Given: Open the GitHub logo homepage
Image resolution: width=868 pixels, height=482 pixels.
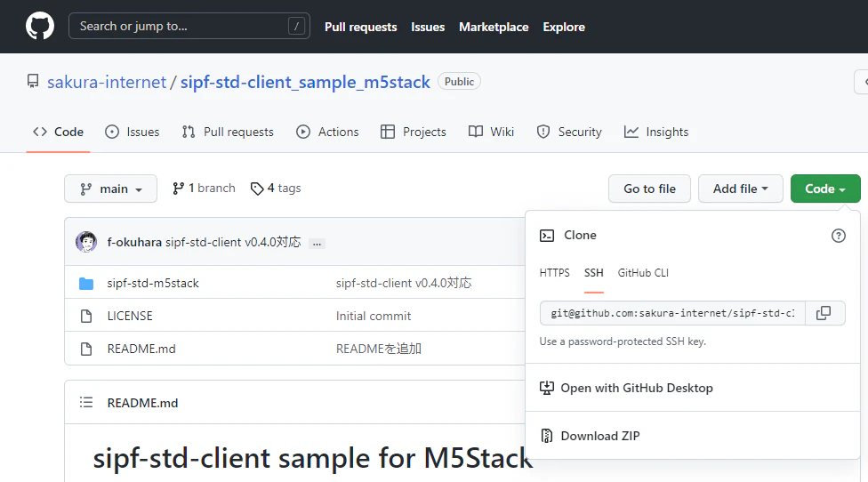Looking at the screenshot, I should point(40,26).
